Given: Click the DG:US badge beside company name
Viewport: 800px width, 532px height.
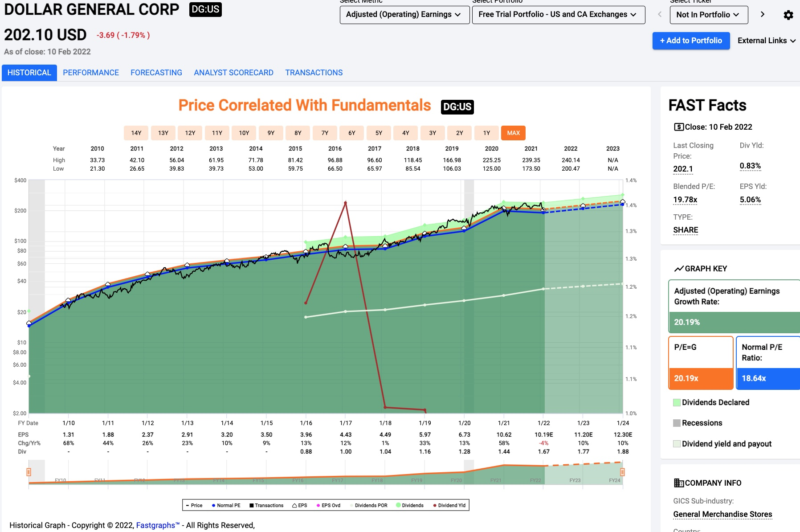Looking at the screenshot, I should (x=205, y=9).
